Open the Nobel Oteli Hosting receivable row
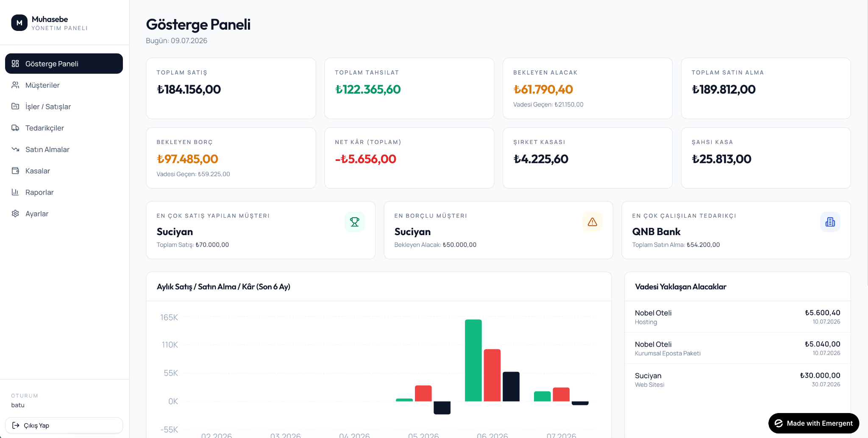This screenshot has width=868, height=438. (x=737, y=317)
